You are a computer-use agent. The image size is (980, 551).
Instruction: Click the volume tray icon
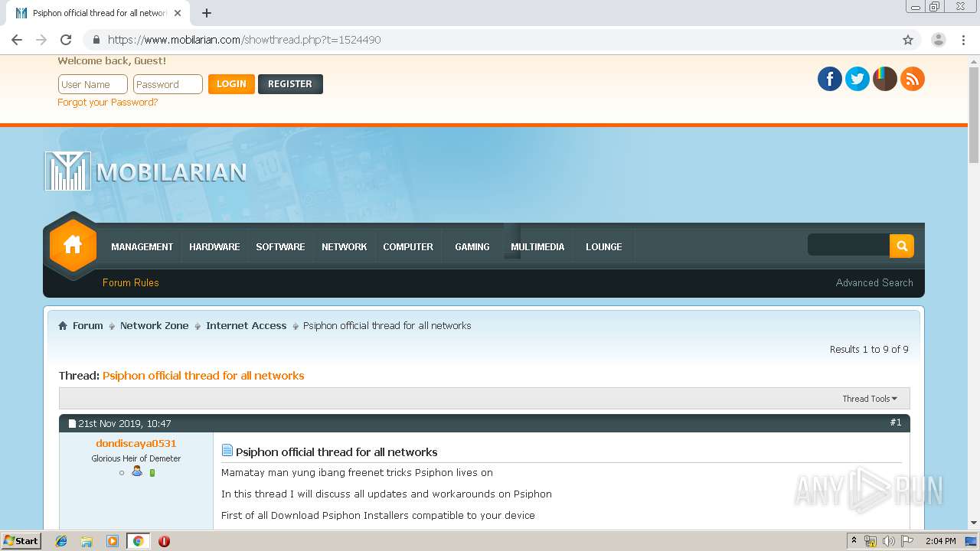pos(888,541)
